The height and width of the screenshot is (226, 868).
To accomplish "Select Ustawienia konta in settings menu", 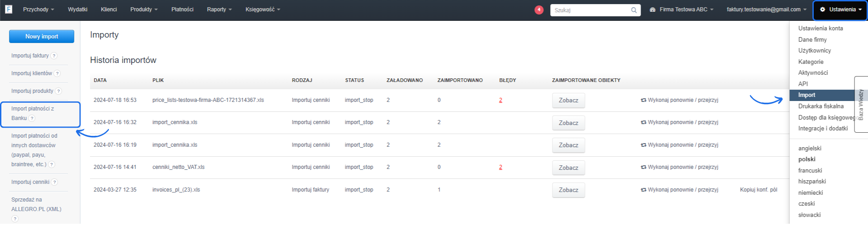I will (821, 28).
